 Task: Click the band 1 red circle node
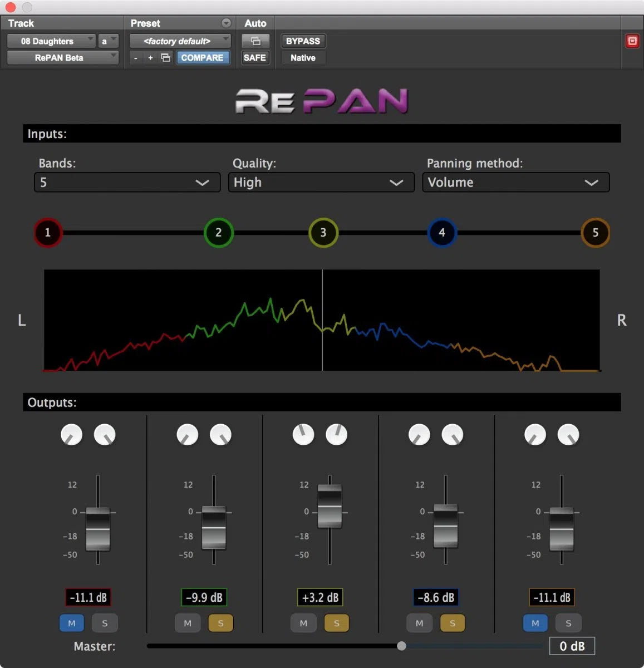(47, 233)
